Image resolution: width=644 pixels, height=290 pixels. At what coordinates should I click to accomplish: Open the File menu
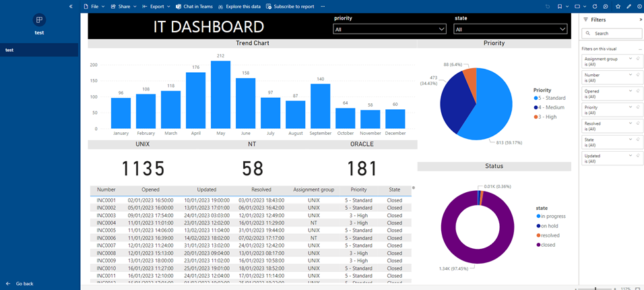point(94,6)
